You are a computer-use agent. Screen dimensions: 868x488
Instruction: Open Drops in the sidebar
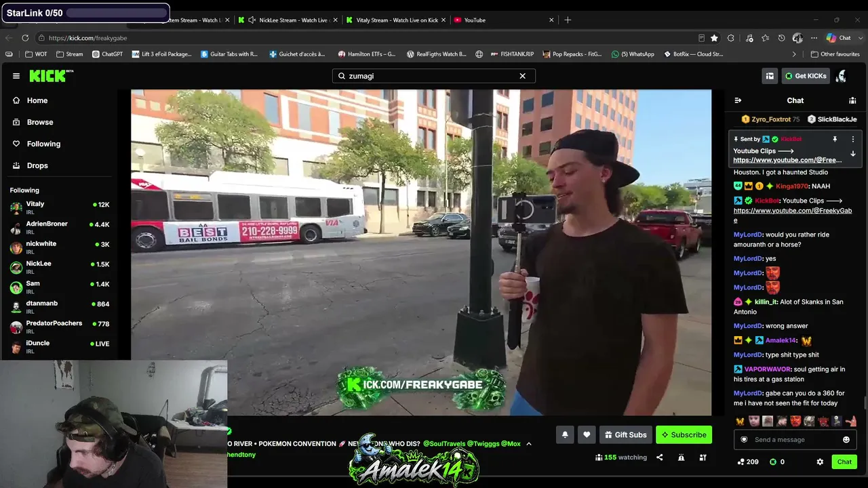[x=37, y=165]
